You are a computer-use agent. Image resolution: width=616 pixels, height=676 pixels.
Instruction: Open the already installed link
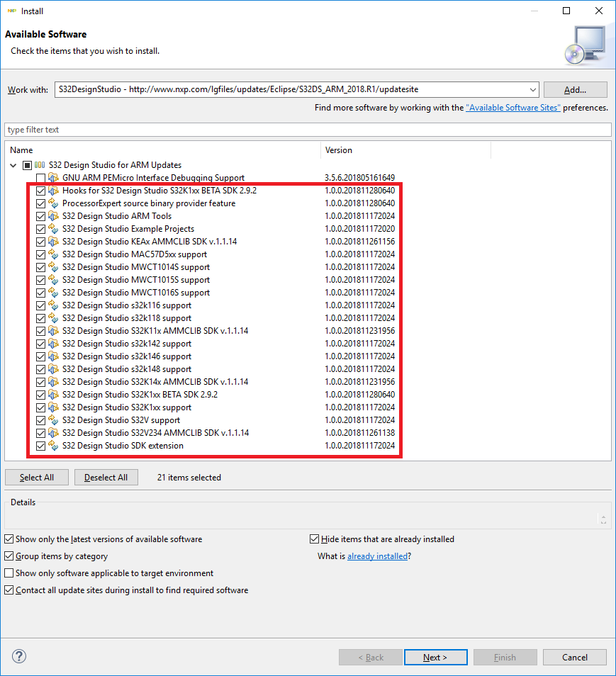pyautogui.click(x=377, y=556)
